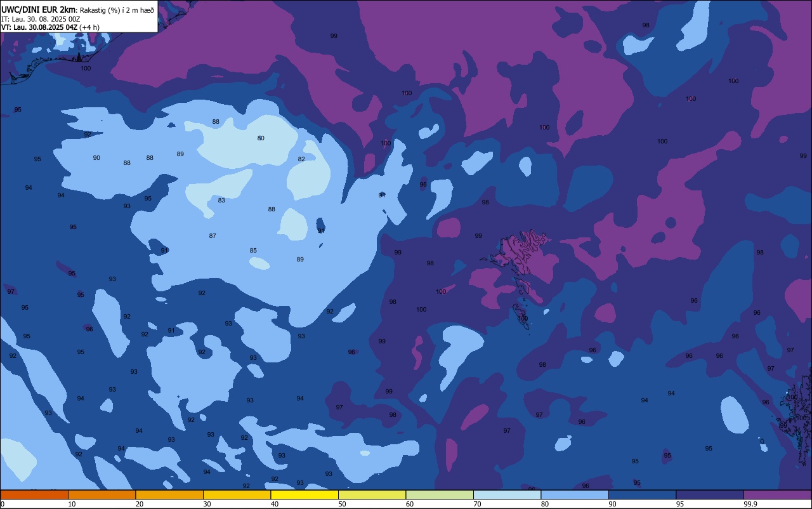Image resolution: width=812 pixels, height=509 pixels.
Task: Click the humidity value 83 on the map
Action: (221, 200)
